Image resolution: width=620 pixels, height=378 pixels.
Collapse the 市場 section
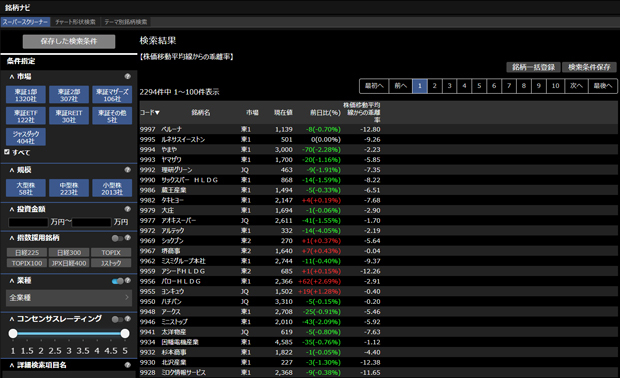(x=12, y=77)
